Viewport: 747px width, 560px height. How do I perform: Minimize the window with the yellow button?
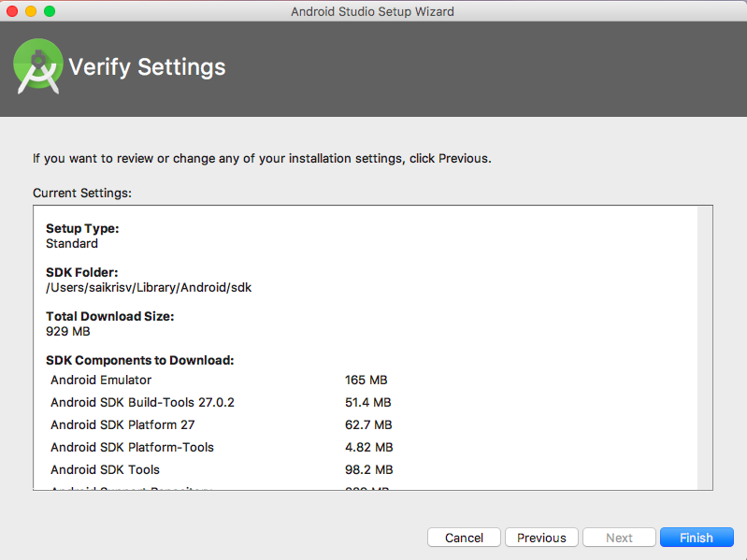tap(31, 11)
